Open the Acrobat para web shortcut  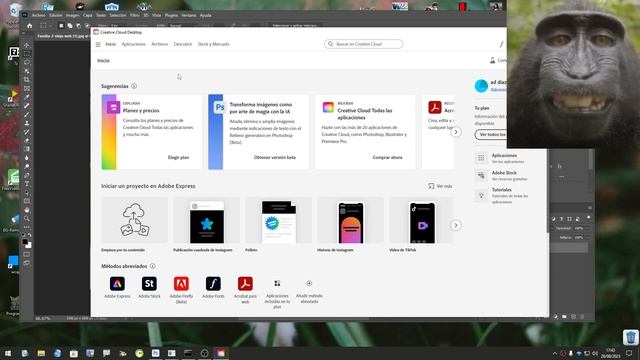(245, 284)
